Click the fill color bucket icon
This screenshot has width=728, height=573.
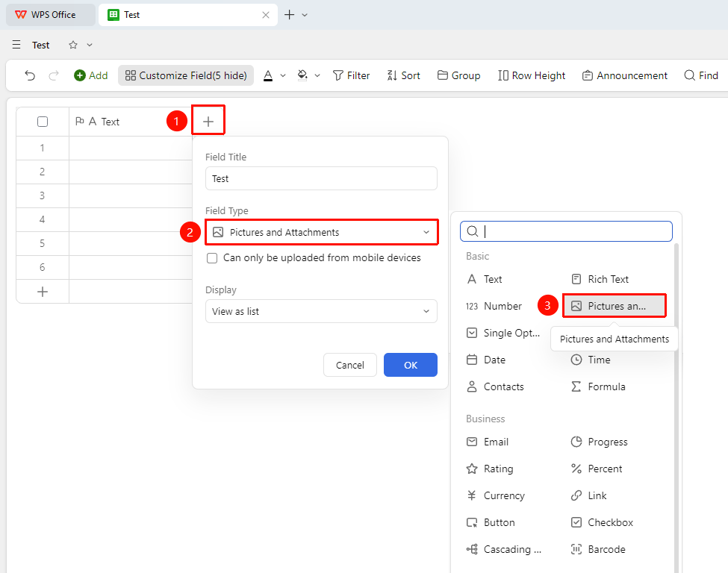click(x=302, y=75)
